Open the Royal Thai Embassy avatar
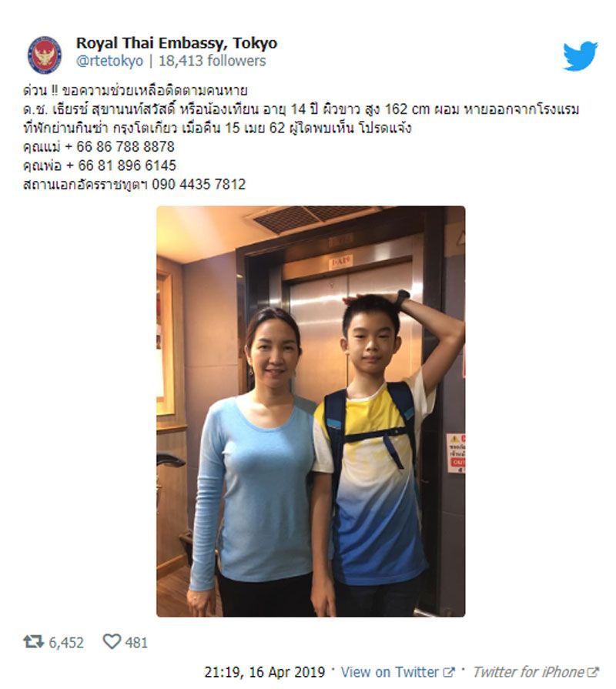 tap(45, 55)
